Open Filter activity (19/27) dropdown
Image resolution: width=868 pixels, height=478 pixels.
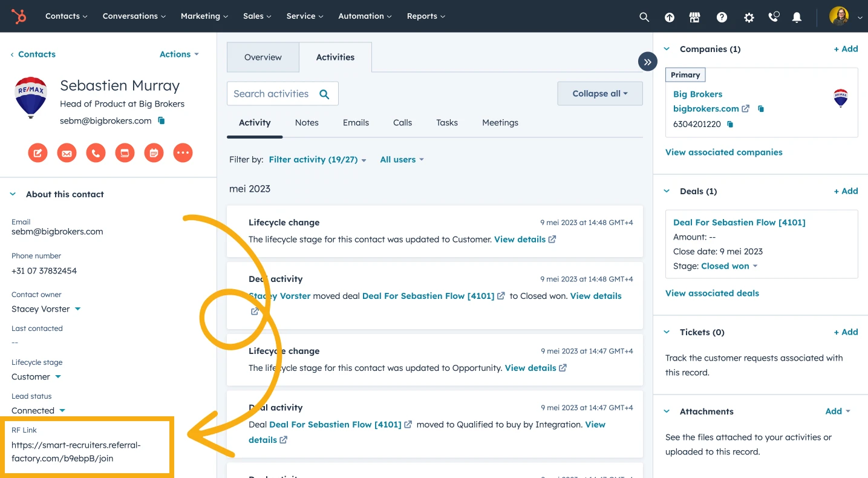tap(318, 160)
